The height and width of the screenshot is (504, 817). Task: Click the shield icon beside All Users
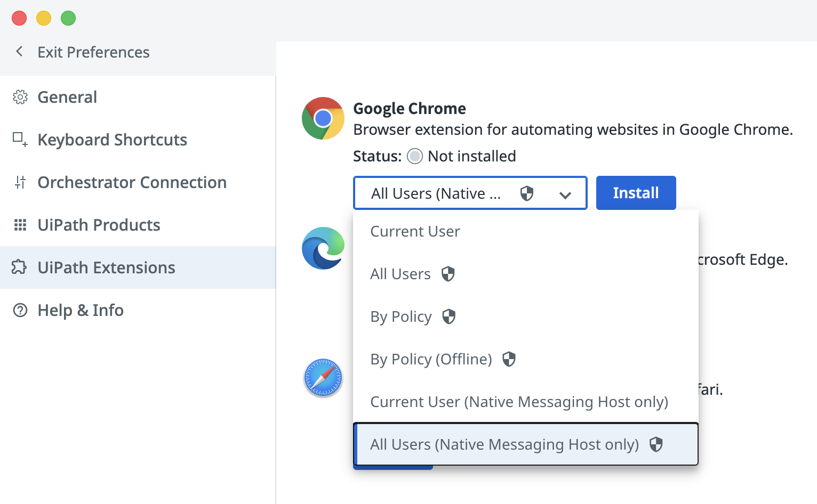(448, 274)
